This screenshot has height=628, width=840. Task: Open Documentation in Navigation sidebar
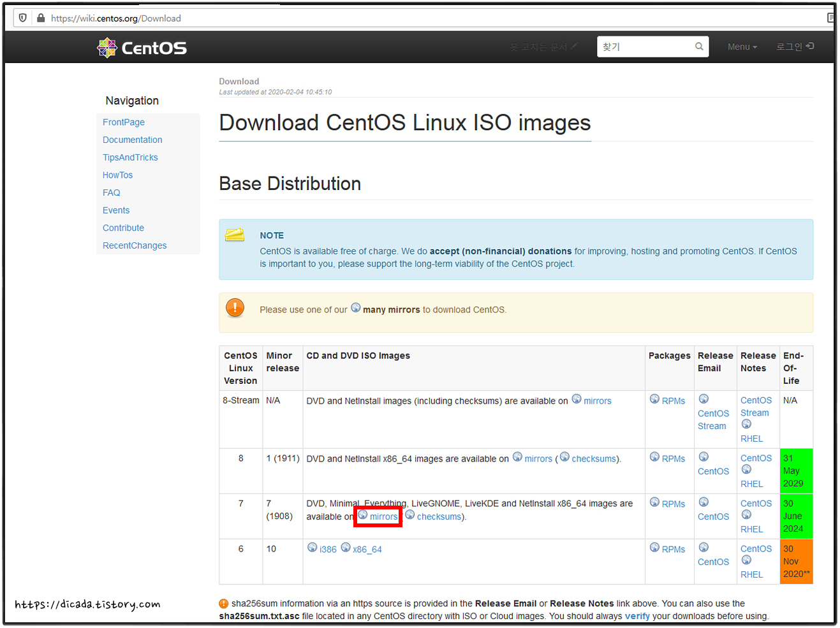tap(133, 140)
